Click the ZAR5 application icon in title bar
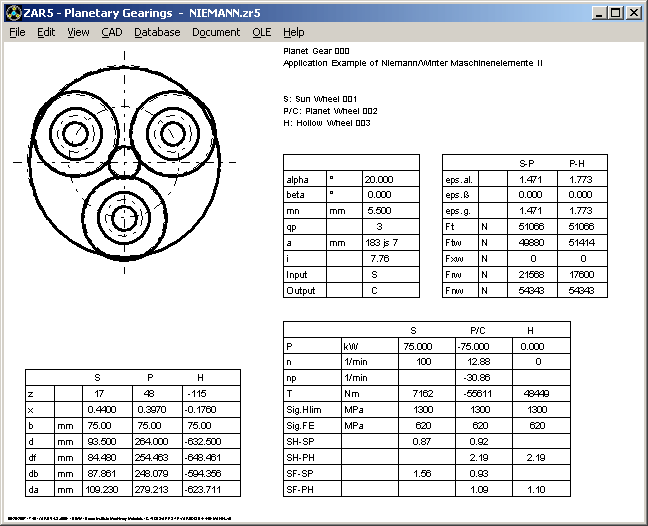 12,12
